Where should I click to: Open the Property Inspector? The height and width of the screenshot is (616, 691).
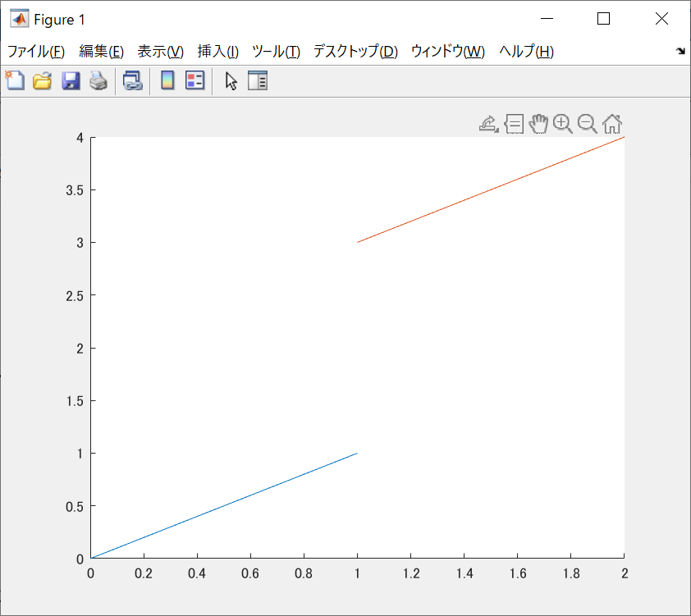pyautogui.click(x=258, y=80)
